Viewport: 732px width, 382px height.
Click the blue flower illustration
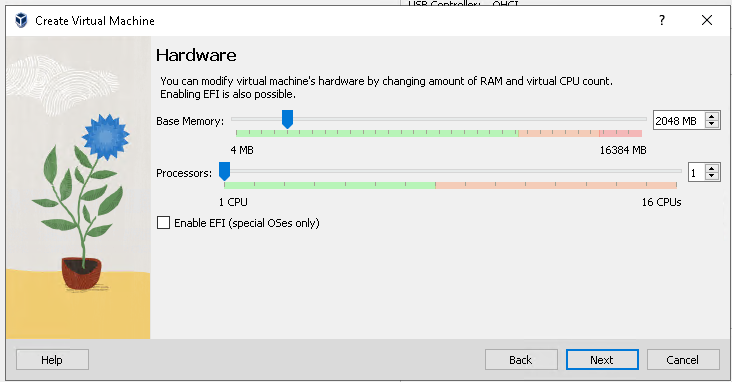(106, 136)
